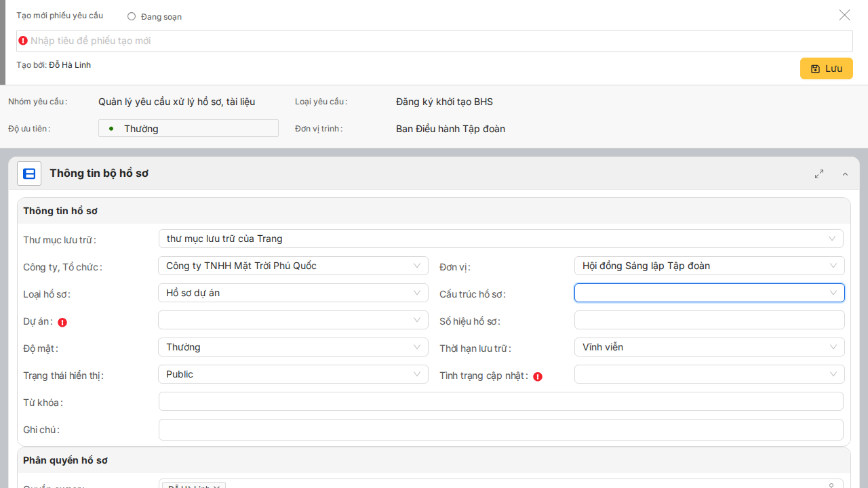The width and height of the screenshot is (868, 488).
Task: Open the Thời hạn lưu trữ dropdown
Action: click(709, 347)
